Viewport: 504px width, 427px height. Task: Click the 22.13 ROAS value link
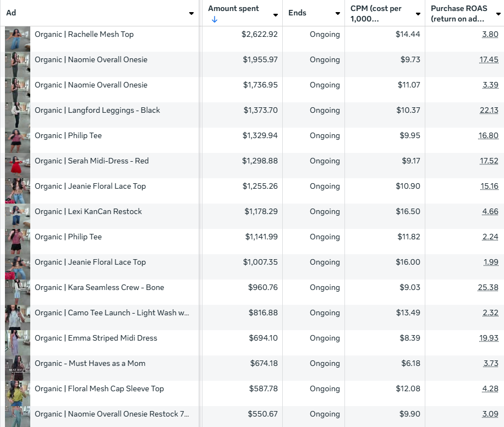489,110
